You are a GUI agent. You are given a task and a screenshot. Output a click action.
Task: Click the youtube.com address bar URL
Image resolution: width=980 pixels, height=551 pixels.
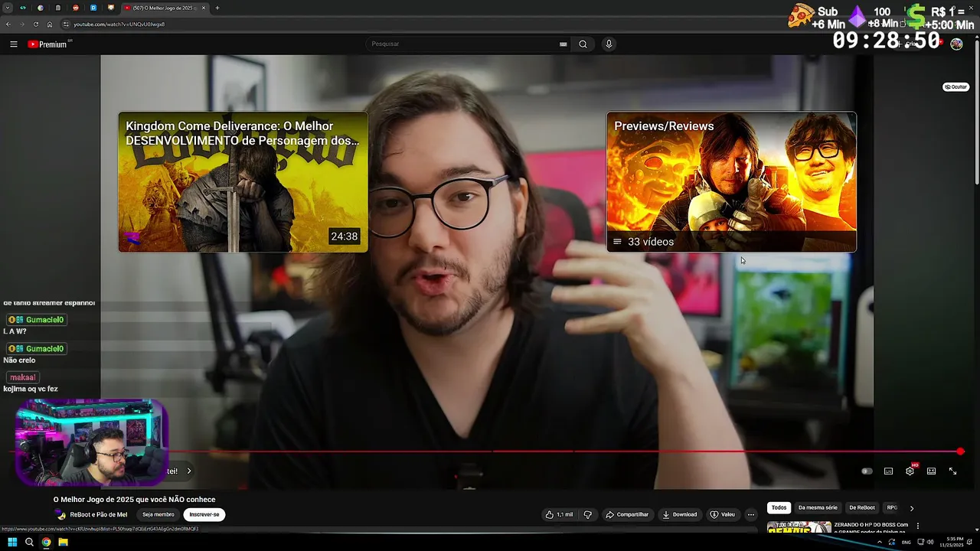119,24
